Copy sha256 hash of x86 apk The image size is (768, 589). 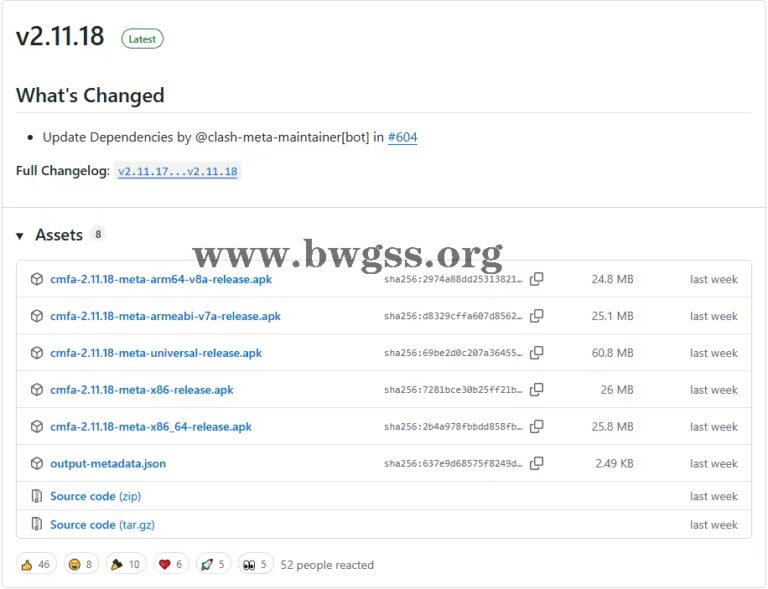point(536,390)
